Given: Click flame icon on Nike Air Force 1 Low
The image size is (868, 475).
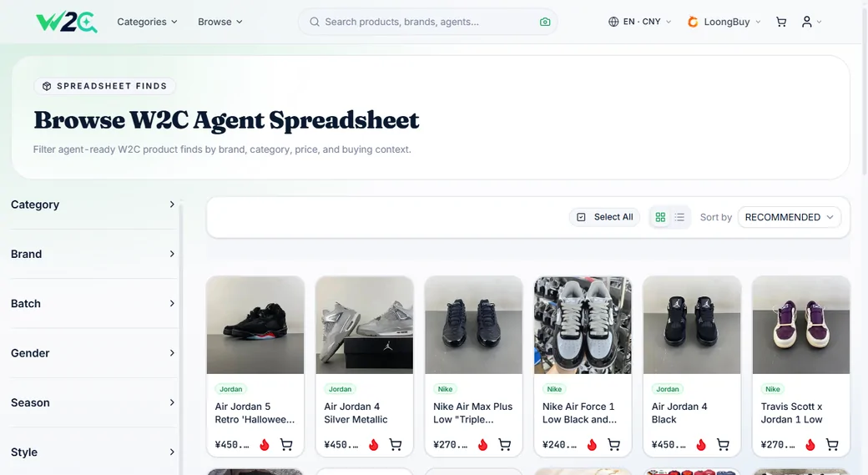Looking at the screenshot, I should coord(592,445).
